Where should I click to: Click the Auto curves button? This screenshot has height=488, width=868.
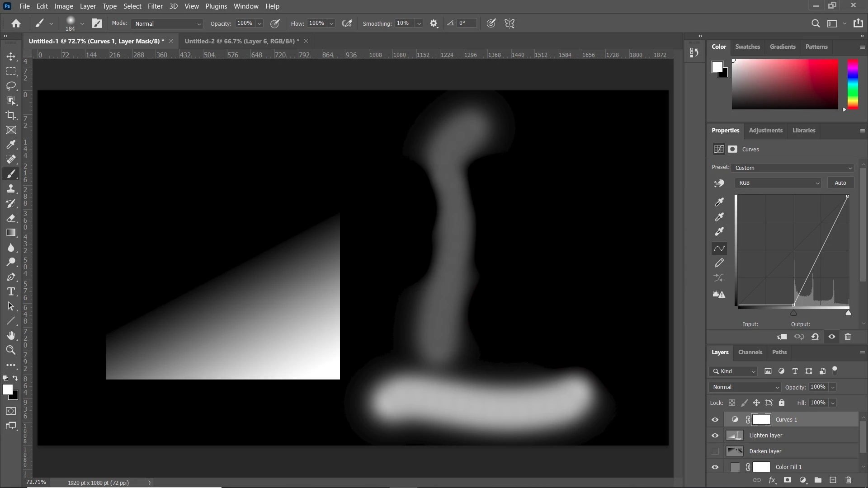coord(840,183)
